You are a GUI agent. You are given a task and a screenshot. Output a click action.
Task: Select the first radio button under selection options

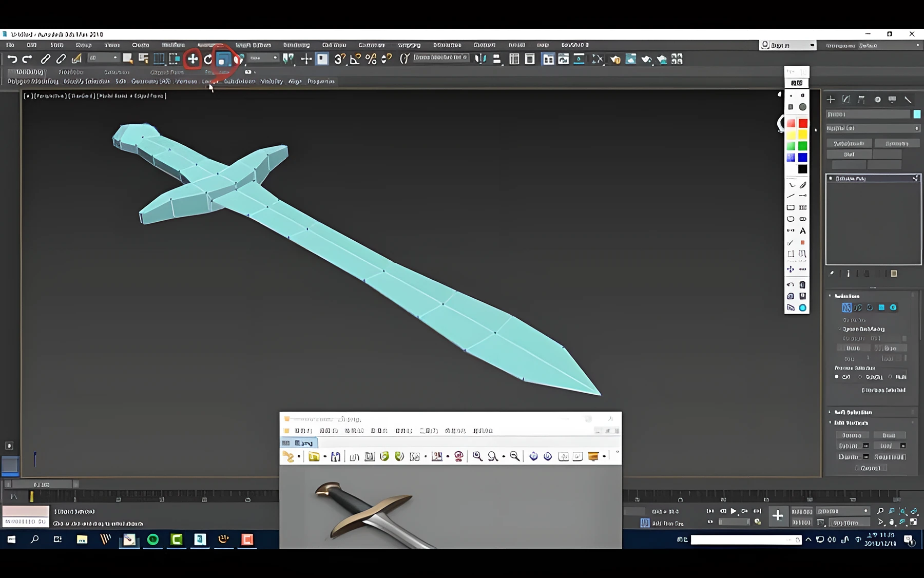837,377
